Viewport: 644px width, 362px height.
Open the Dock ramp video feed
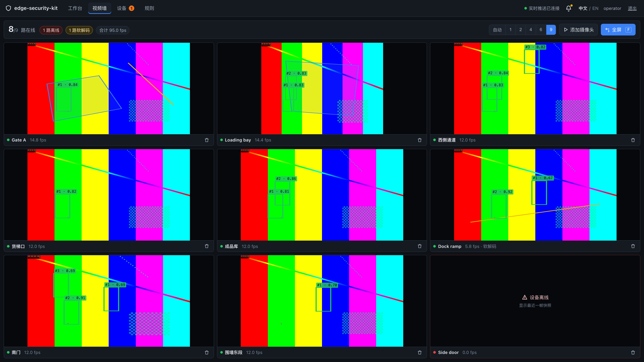tap(535, 195)
